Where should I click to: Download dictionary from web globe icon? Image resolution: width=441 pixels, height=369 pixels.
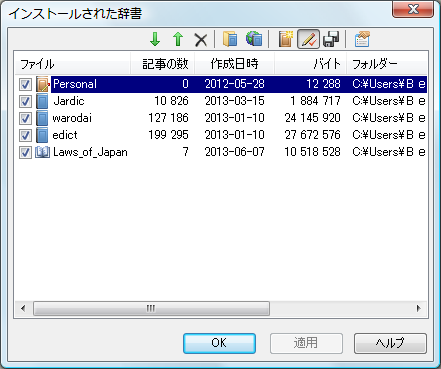(x=254, y=39)
